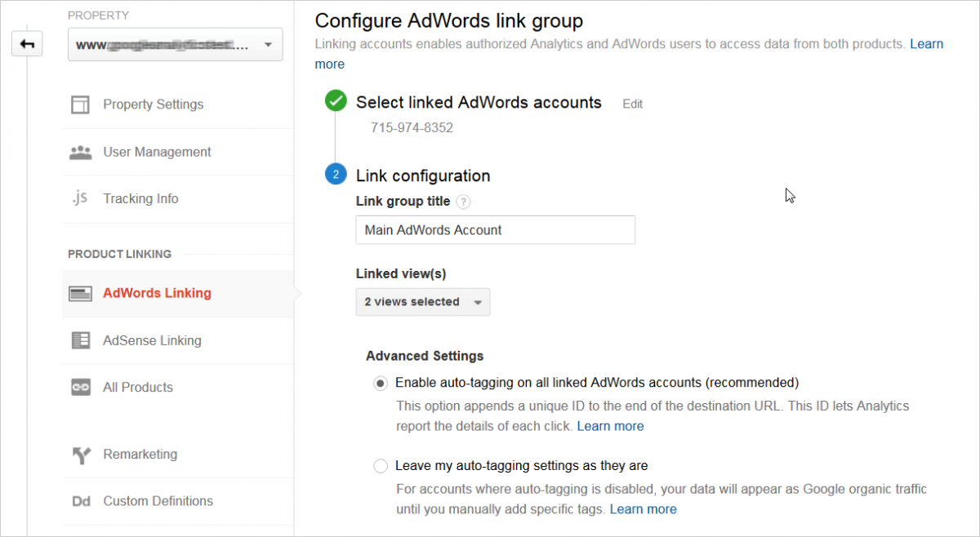The width and height of the screenshot is (980, 537).
Task: Select Leave my auto-tagging settings radio
Action: [380, 466]
